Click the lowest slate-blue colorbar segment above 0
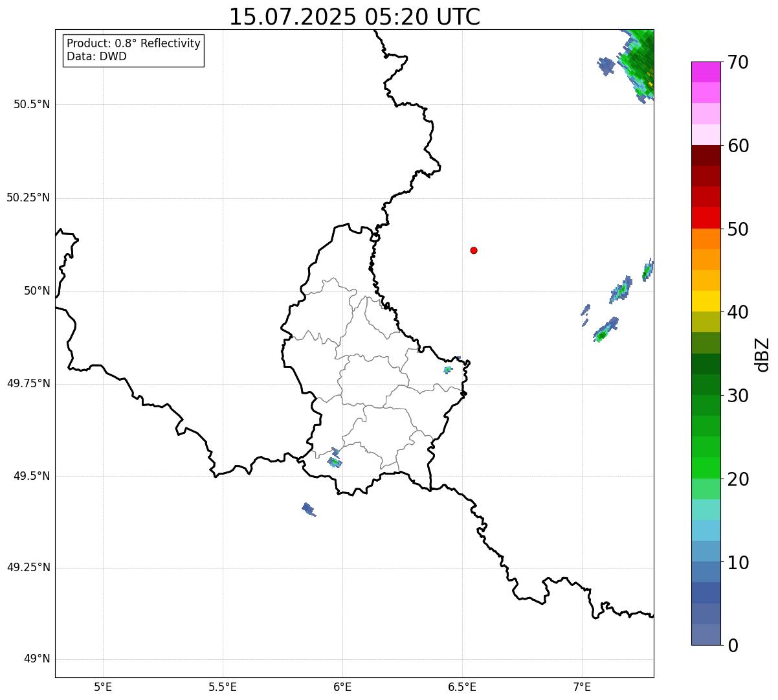Image resolution: width=778 pixels, height=700 pixels. coord(706,635)
